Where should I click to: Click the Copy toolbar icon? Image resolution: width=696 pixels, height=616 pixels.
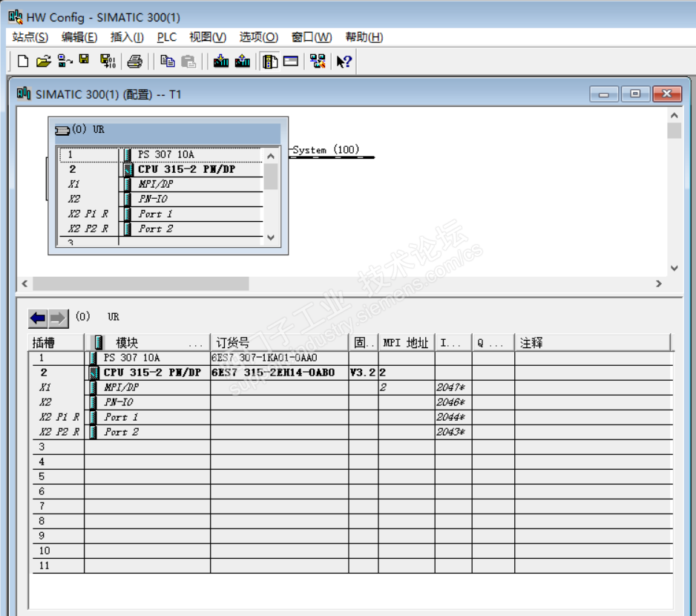coord(168,61)
